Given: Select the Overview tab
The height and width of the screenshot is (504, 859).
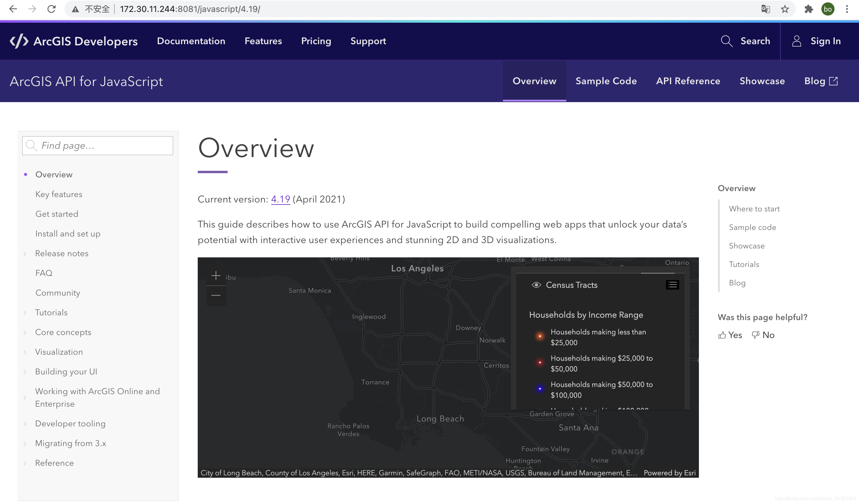Looking at the screenshot, I should pyautogui.click(x=534, y=81).
